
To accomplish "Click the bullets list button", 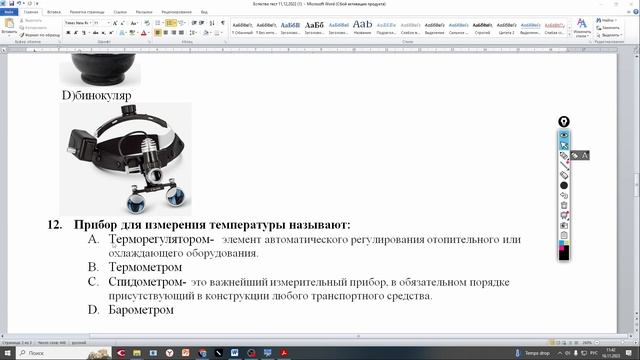I will tap(159, 23).
